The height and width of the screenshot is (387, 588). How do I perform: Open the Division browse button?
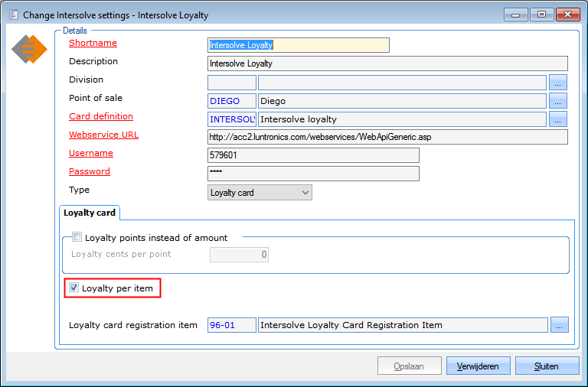558,82
